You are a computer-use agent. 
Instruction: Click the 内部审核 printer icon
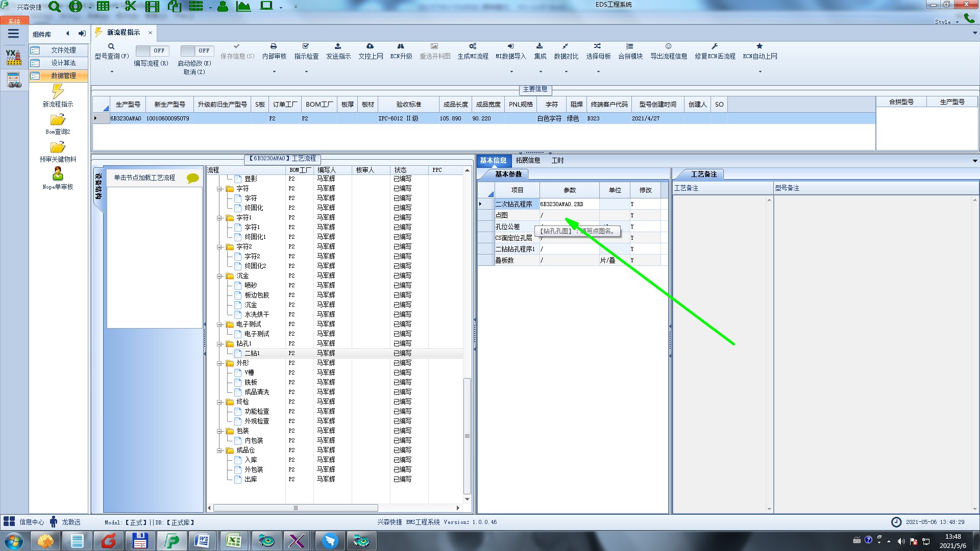tap(274, 46)
